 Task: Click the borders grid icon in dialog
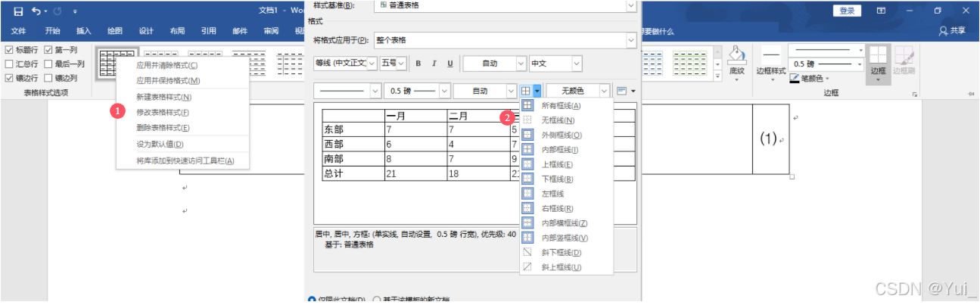[x=526, y=91]
